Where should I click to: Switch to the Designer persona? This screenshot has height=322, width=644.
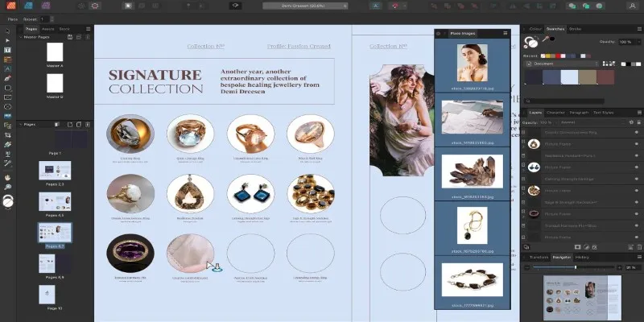[28, 6]
